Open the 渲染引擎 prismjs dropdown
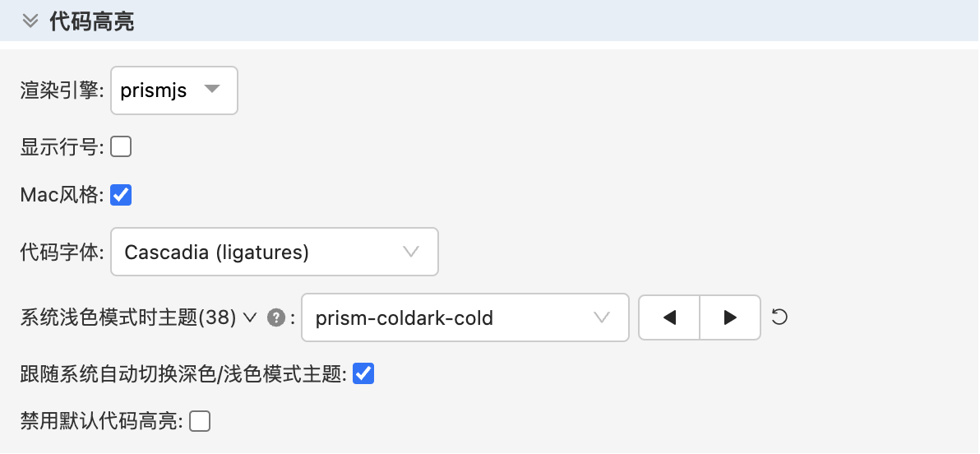 pos(173,90)
